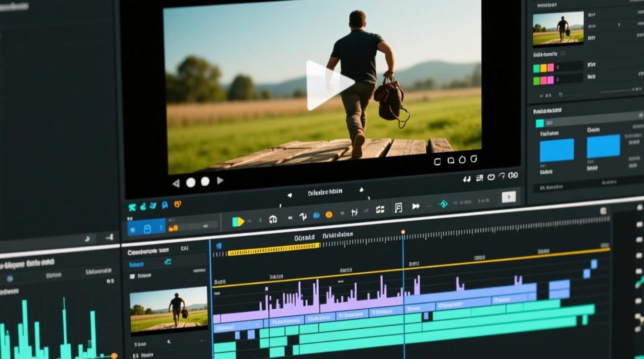Click the teal icon beside the blue tab label

click(168, 261)
